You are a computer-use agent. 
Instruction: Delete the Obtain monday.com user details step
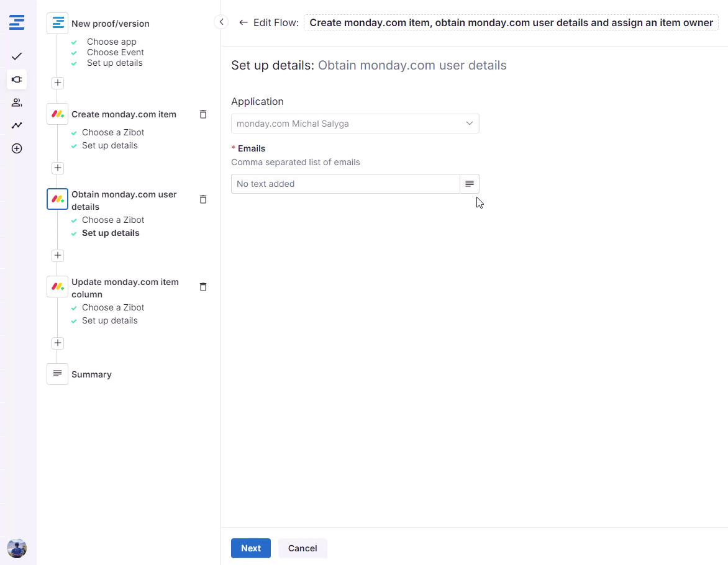tap(202, 199)
